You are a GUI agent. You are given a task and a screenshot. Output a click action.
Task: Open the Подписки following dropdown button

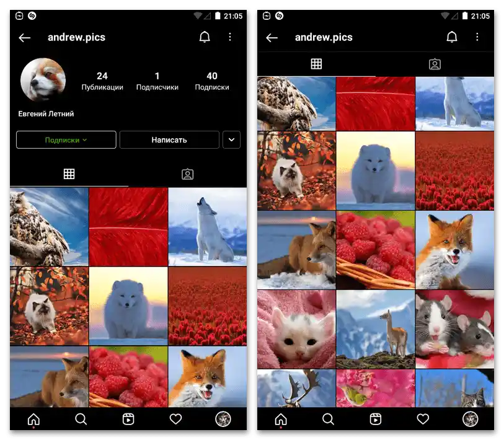tap(66, 140)
